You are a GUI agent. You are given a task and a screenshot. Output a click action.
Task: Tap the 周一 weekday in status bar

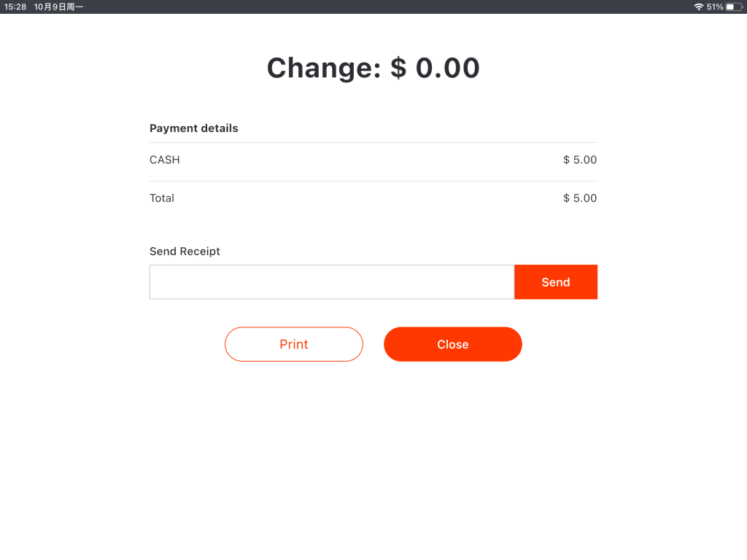[x=74, y=7]
